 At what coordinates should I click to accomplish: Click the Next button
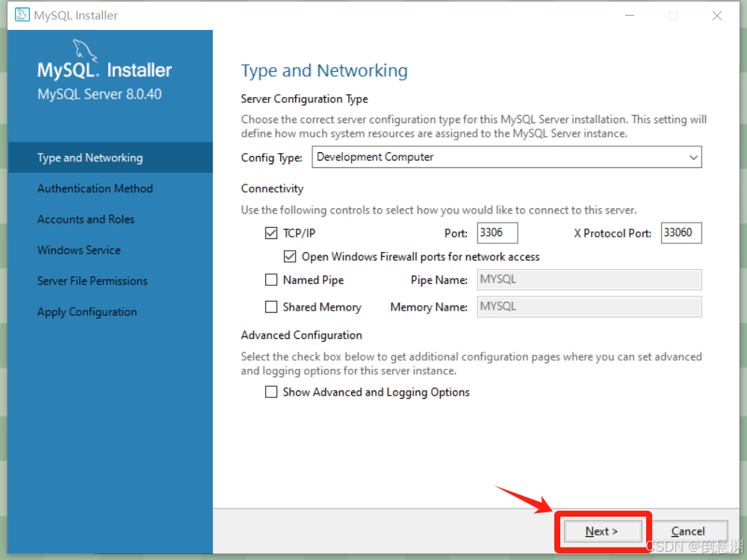pos(601,531)
